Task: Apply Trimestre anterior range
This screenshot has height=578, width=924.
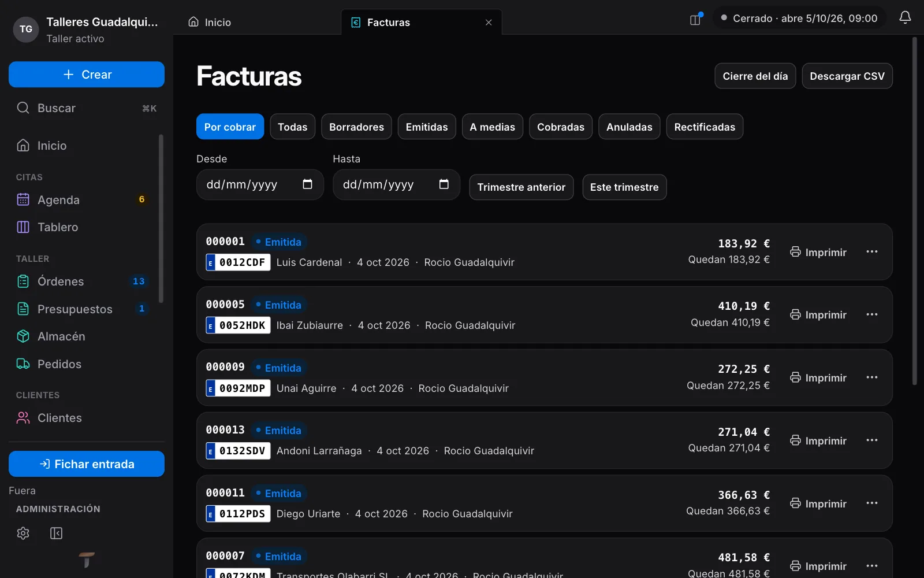Action: 521,187
